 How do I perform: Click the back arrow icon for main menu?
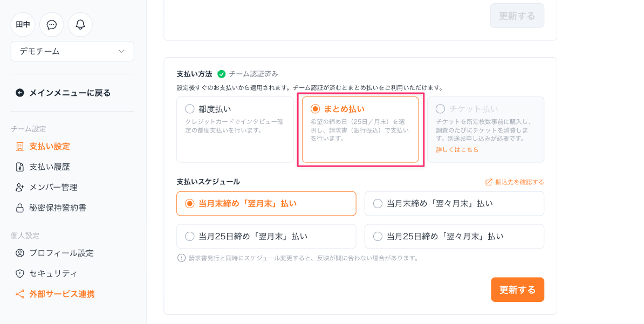[x=20, y=93]
